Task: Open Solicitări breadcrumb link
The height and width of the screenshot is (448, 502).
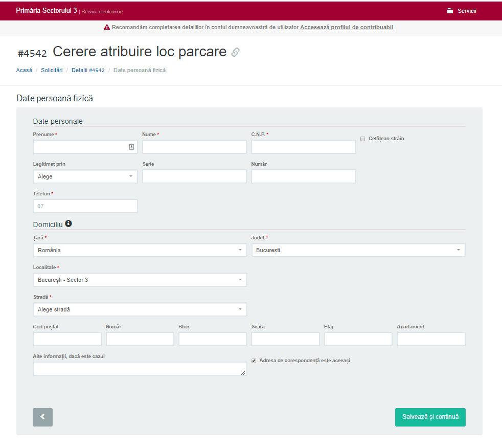Action: tap(52, 70)
